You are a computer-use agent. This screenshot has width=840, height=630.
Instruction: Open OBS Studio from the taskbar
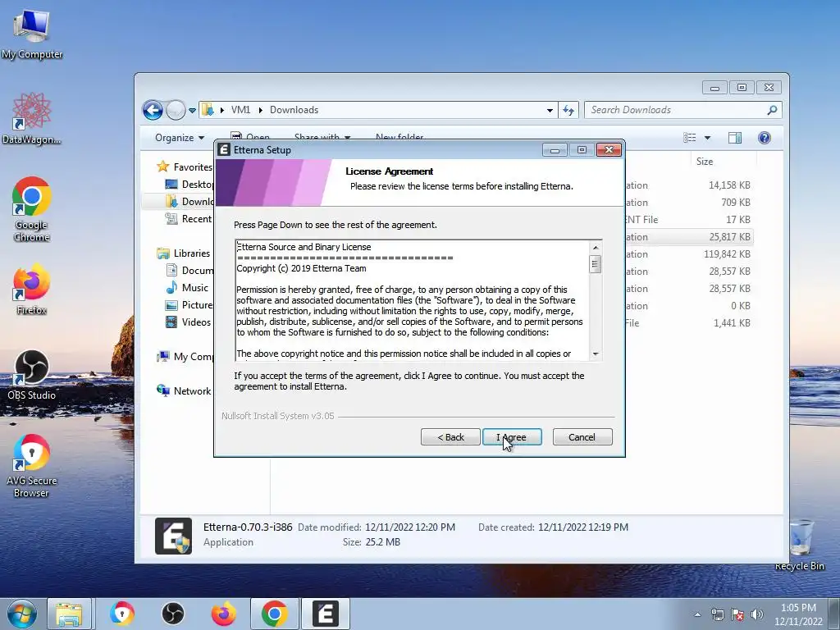(173, 614)
